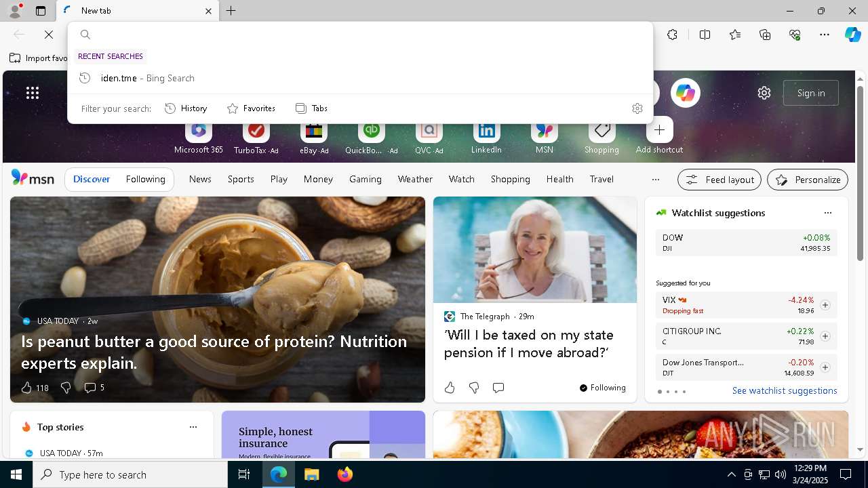Like the Telegraph pension article
This screenshot has height=488, width=868.
(450, 388)
